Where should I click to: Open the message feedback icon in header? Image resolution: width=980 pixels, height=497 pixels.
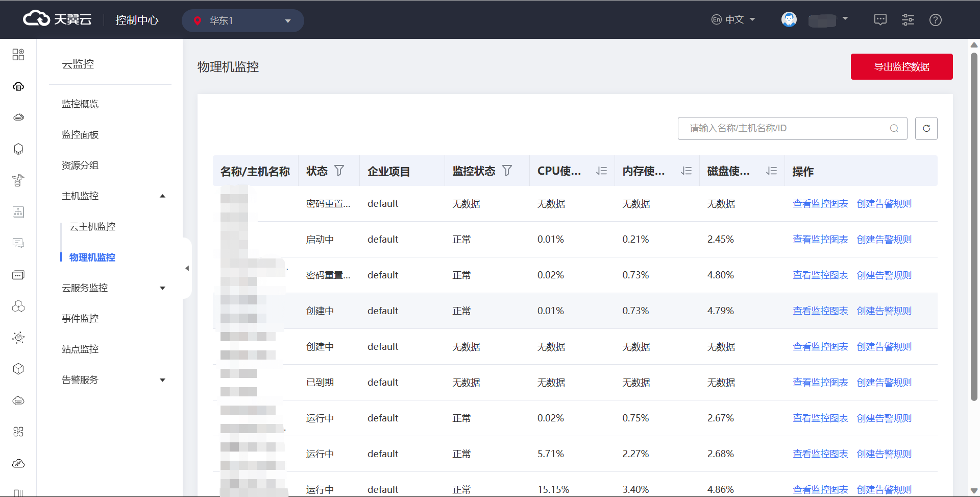coord(880,20)
